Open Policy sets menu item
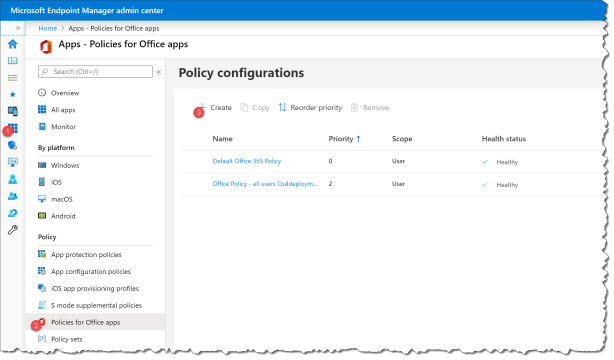Viewport: 614px width, 360px height. (x=67, y=339)
